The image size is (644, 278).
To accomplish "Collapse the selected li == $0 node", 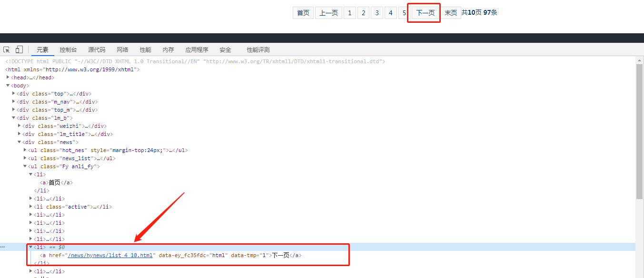I will tap(31, 247).
